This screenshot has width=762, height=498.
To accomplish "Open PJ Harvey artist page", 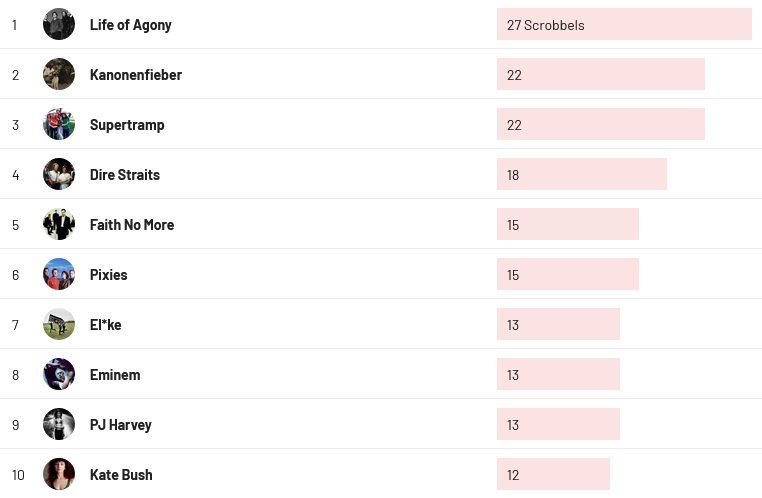I will point(121,425).
